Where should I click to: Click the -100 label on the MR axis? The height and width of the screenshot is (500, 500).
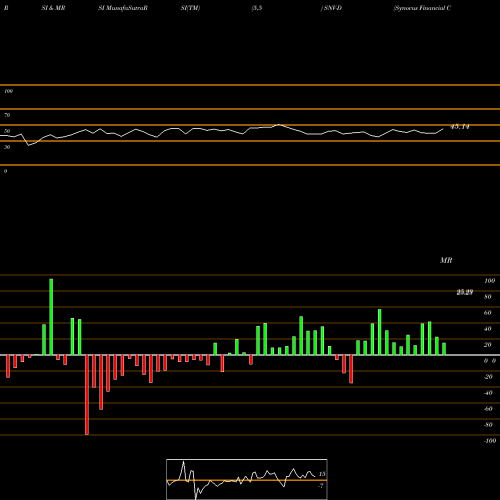[x=490, y=441]
